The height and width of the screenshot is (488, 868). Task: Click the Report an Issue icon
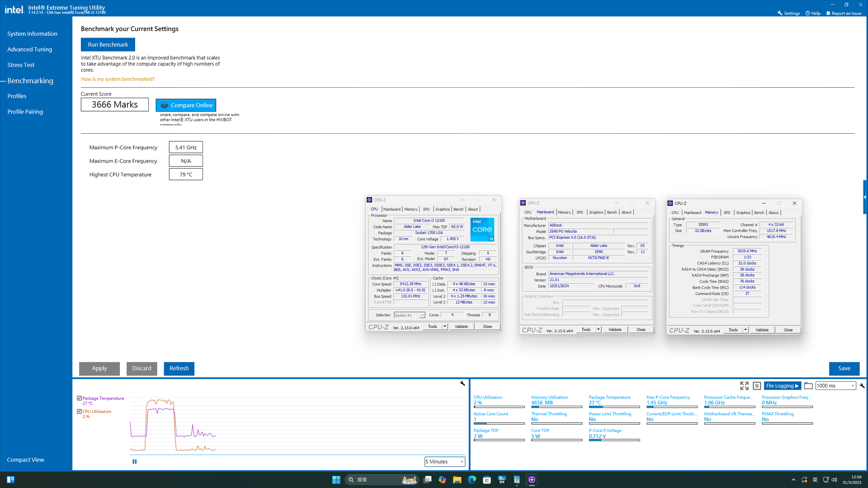click(828, 13)
